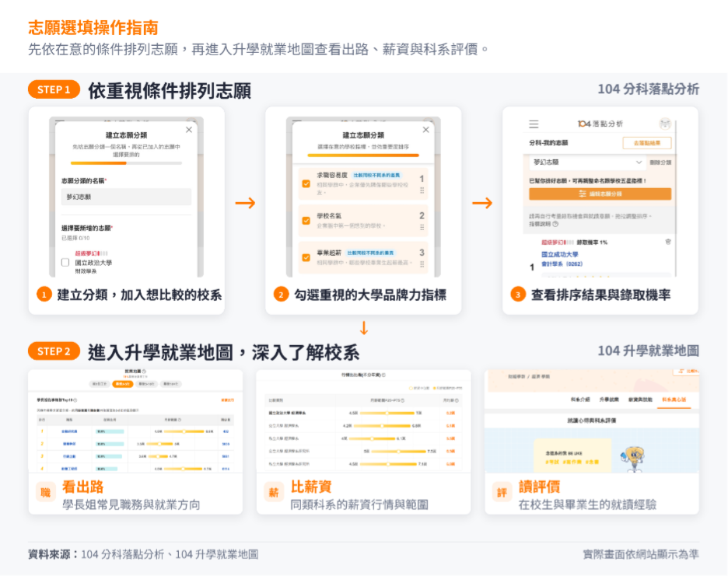Click the 就讀心得與科系評價 heading

tap(591, 420)
